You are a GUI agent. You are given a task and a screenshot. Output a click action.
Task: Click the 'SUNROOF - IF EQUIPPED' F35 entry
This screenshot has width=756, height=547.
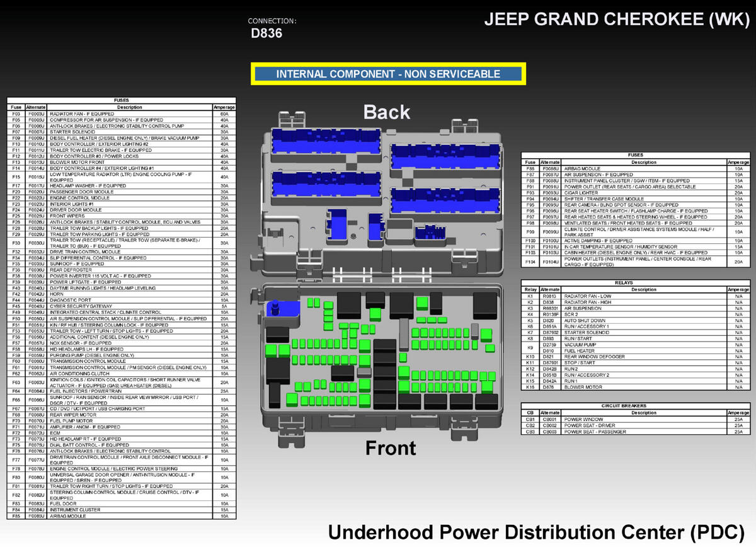[x=122, y=263]
